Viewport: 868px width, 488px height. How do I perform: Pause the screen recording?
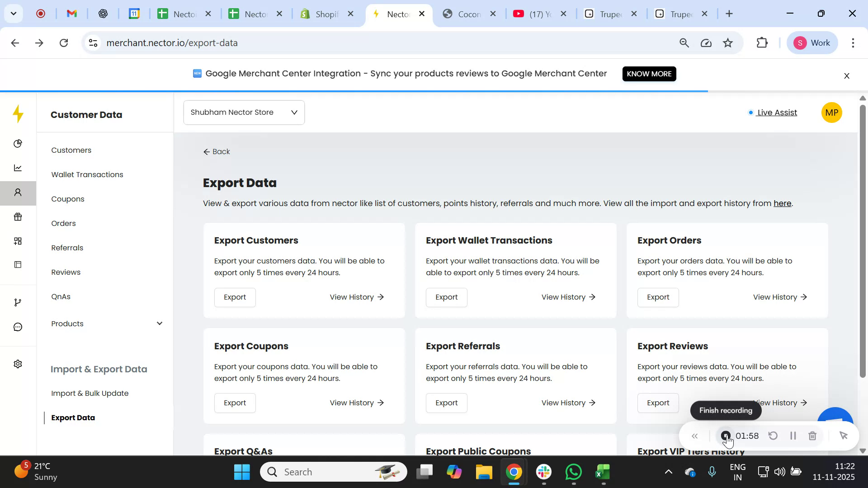793,436
